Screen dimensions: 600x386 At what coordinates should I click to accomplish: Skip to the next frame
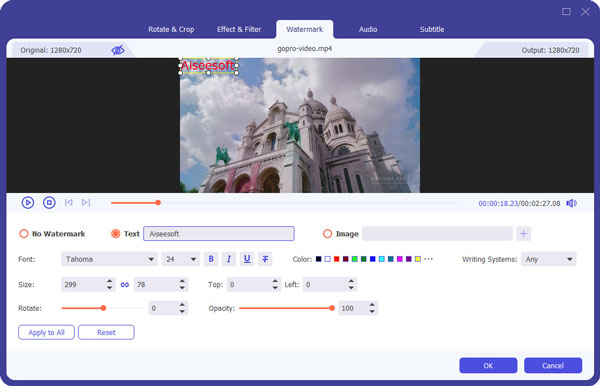pos(86,202)
